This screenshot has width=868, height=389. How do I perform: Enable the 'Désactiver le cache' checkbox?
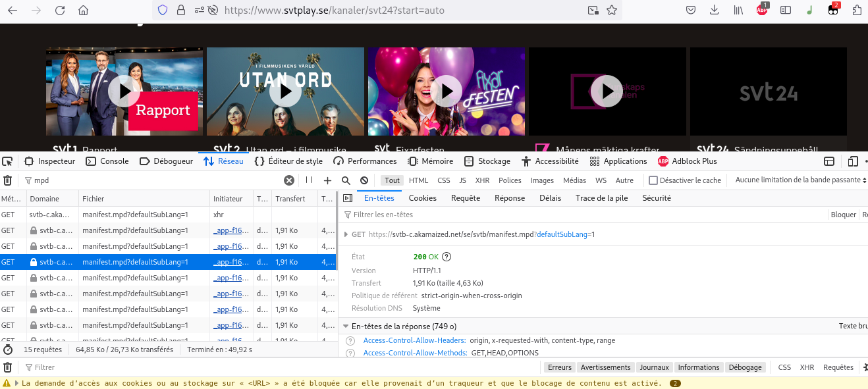[653, 180]
